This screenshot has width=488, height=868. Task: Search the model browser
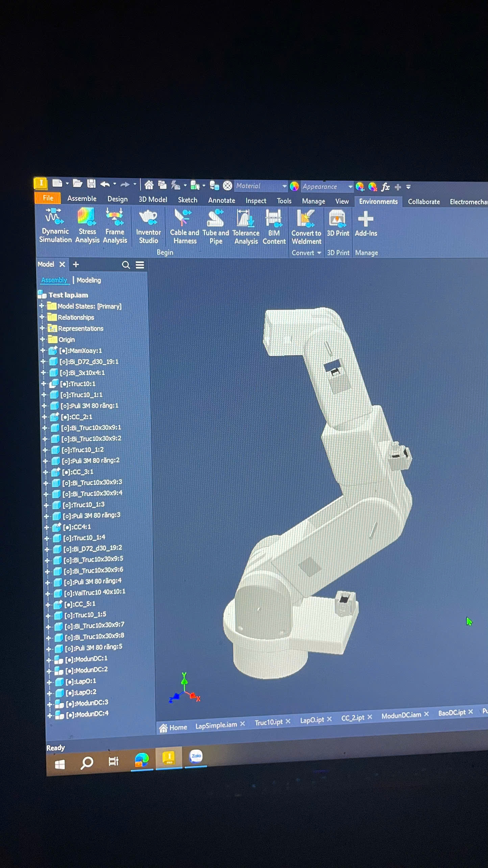[x=126, y=265]
